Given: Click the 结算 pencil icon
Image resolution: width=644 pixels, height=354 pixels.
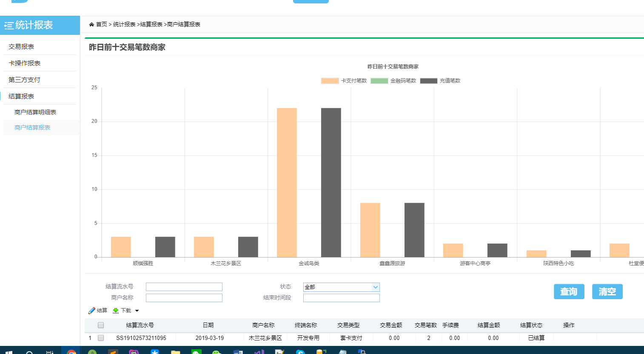Looking at the screenshot, I should 92,311.
